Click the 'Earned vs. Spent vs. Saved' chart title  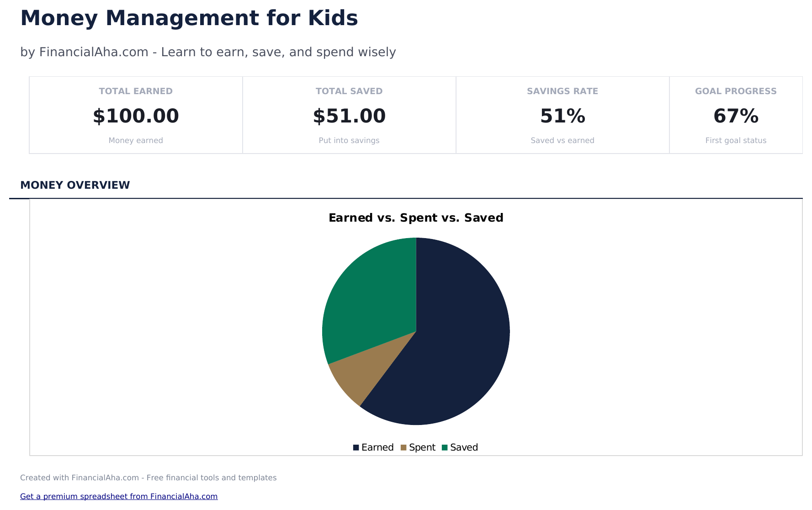click(x=416, y=218)
